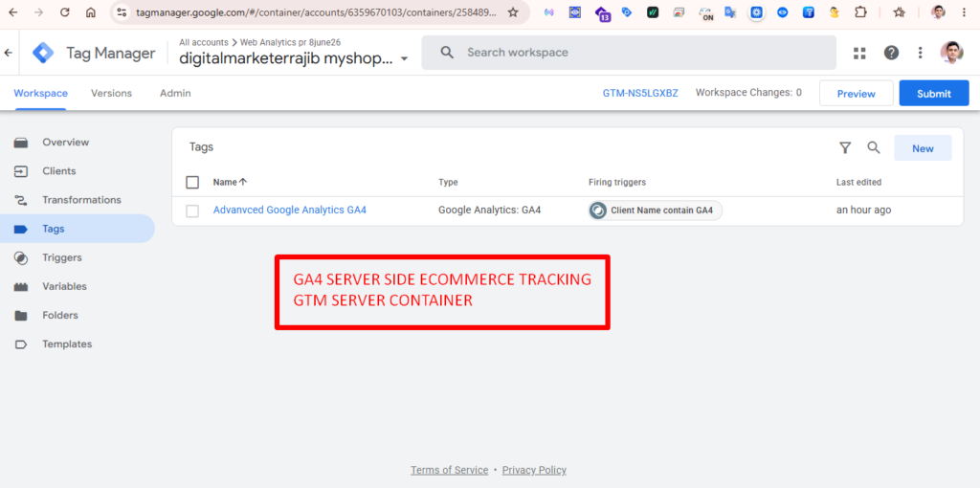Reload the Tag Manager page

pos(64,11)
